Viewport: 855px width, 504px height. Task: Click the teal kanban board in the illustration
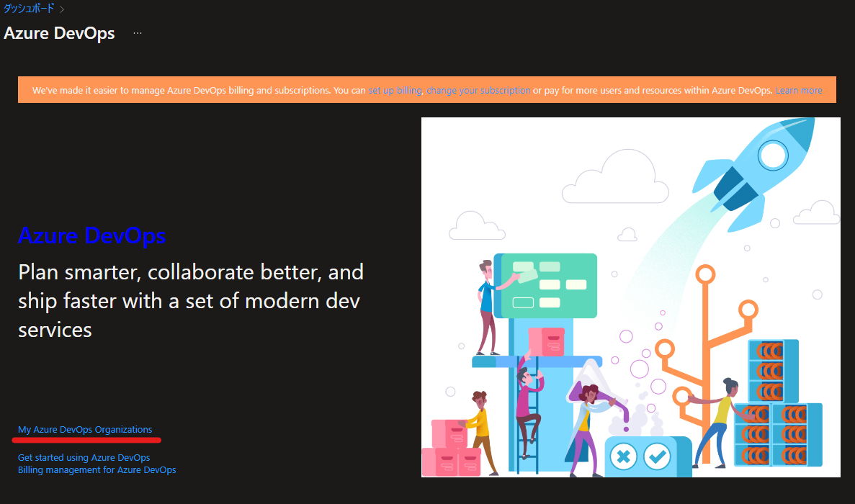[x=545, y=286]
